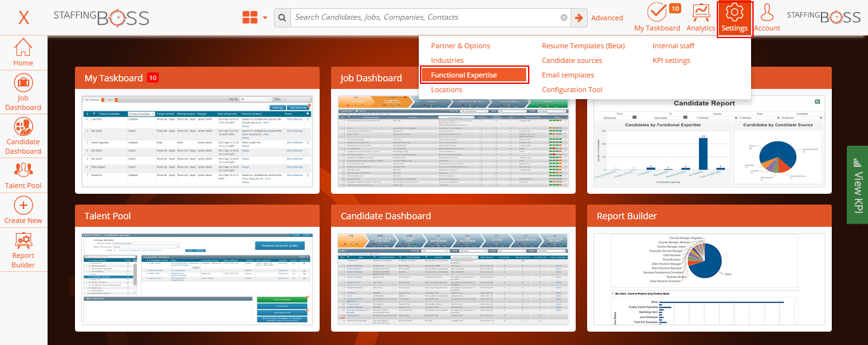
Task: Open Candidate sources option
Action: (x=572, y=60)
